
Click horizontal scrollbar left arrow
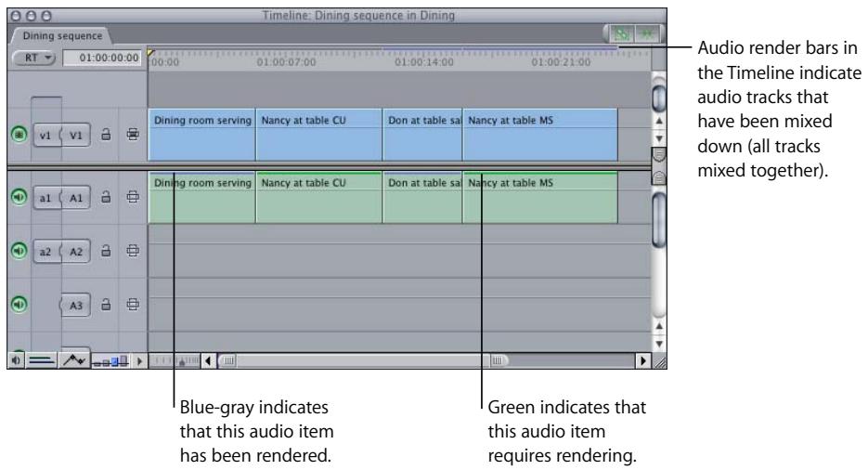[208, 361]
